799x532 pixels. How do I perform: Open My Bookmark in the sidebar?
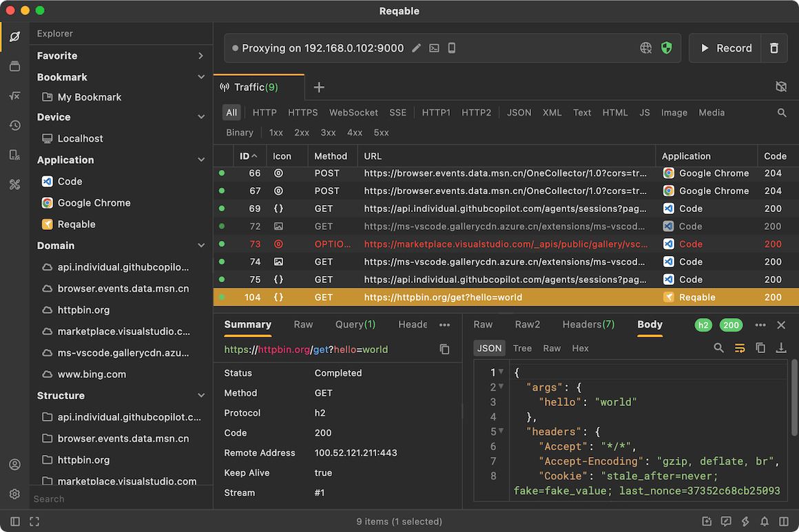click(89, 97)
